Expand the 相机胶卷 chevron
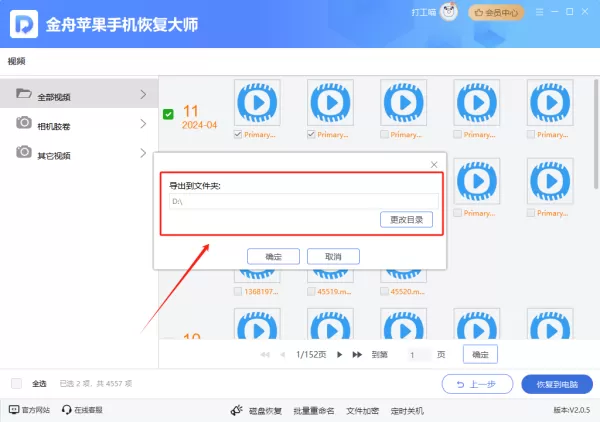The image size is (600, 422). (143, 124)
